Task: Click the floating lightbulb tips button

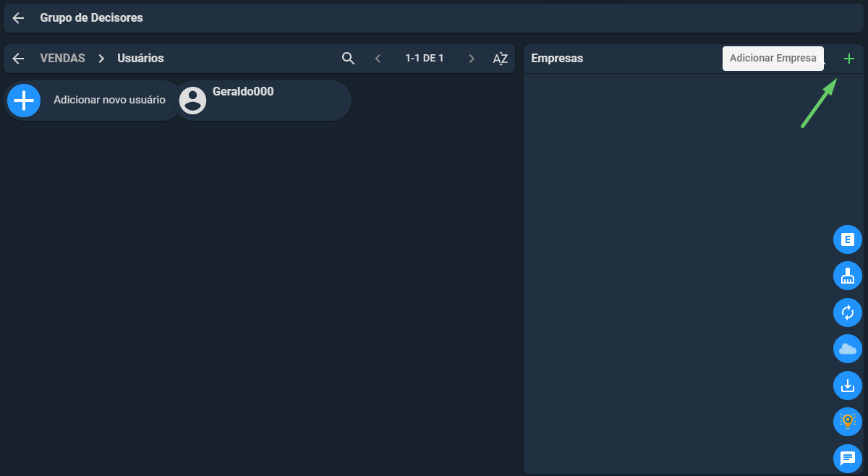Action: [848, 422]
